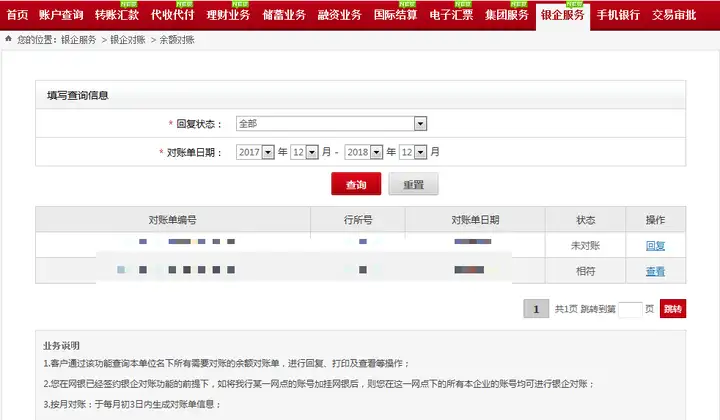Open the 融资业务 menu
720x420 pixels.
coord(340,15)
